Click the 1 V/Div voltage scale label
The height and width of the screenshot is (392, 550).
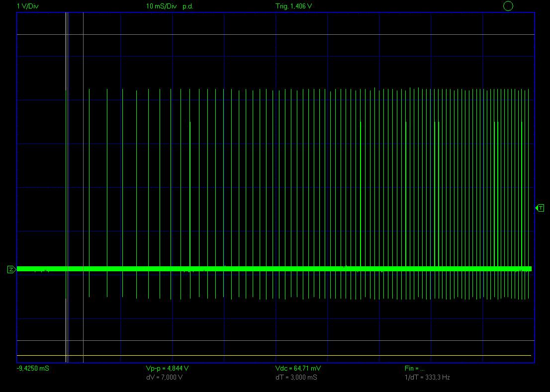28,6
